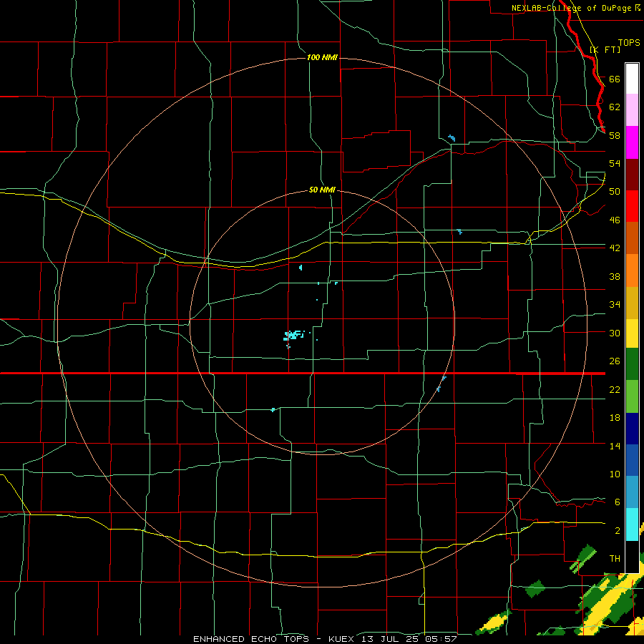Click the cyan legend swatch beside 10
The image size is (644, 644).
pos(632,525)
